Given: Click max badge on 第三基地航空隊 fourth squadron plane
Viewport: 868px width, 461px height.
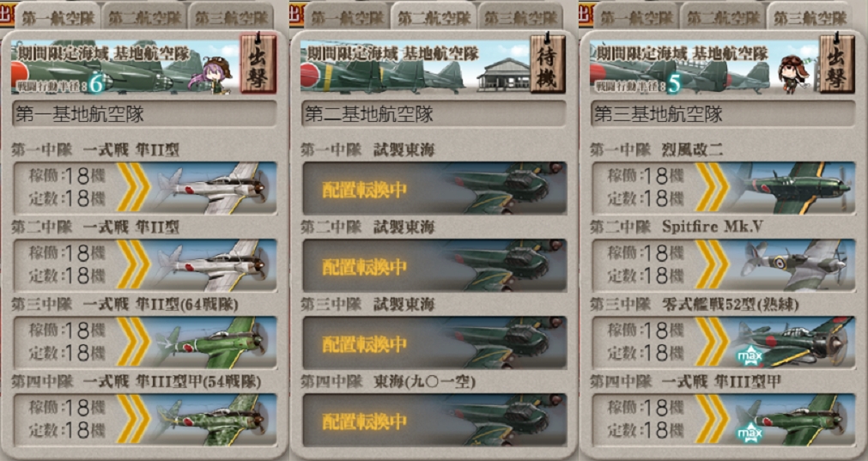Looking at the screenshot, I should (x=750, y=434).
